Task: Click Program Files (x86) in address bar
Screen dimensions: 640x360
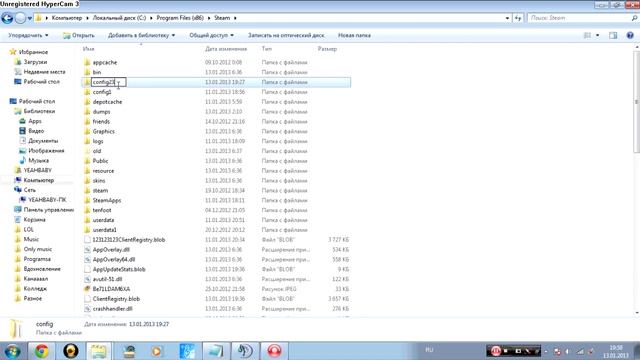Action: tap(180, 18)
